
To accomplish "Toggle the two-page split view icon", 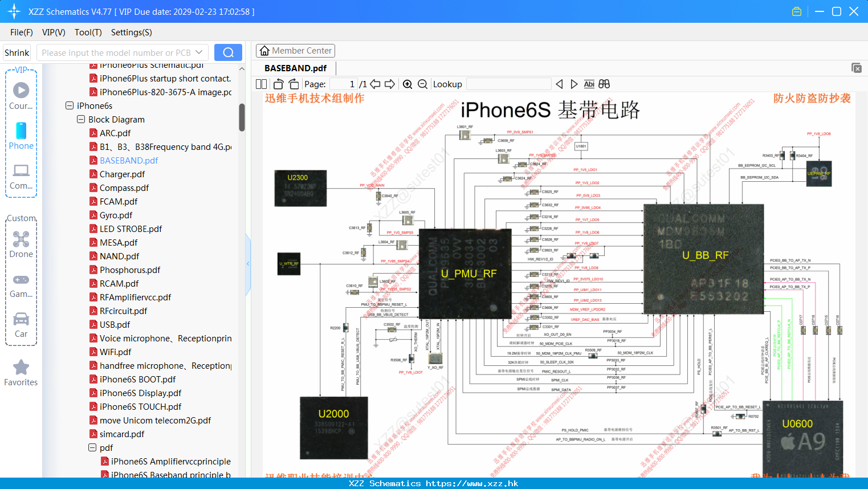I will click(262, 84).
